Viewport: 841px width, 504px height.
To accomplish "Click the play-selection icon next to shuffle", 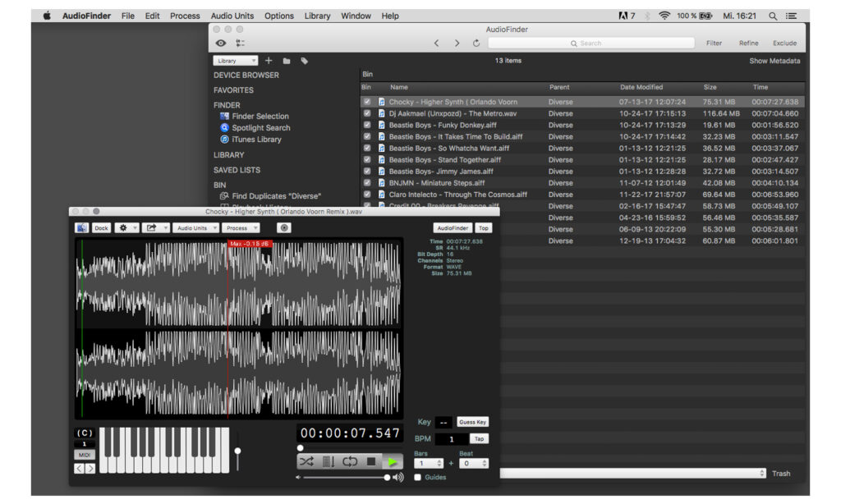I will 329,461.
